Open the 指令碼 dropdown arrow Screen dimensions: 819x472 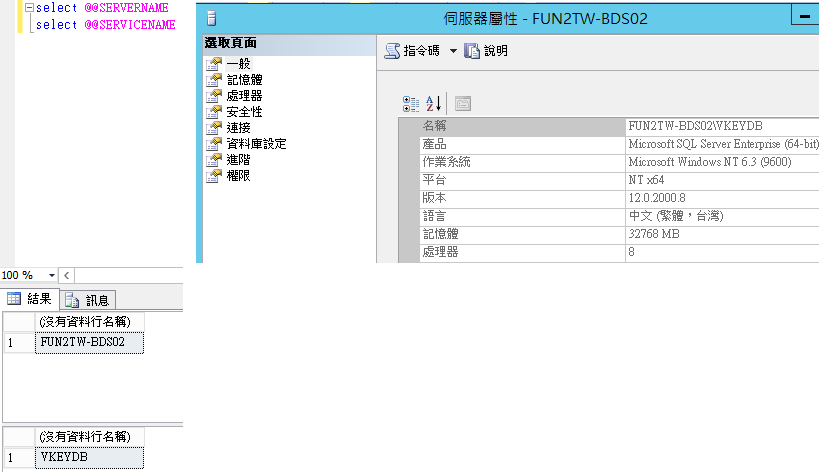(x=453, y=51)
